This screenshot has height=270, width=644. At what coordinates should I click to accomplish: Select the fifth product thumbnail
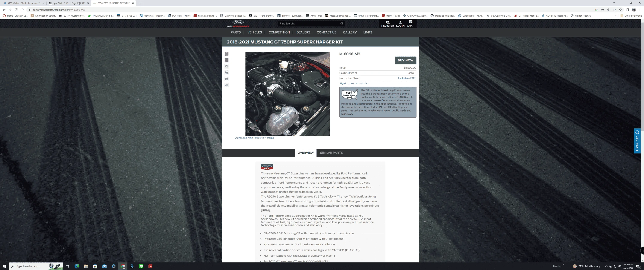coord(226,79)
